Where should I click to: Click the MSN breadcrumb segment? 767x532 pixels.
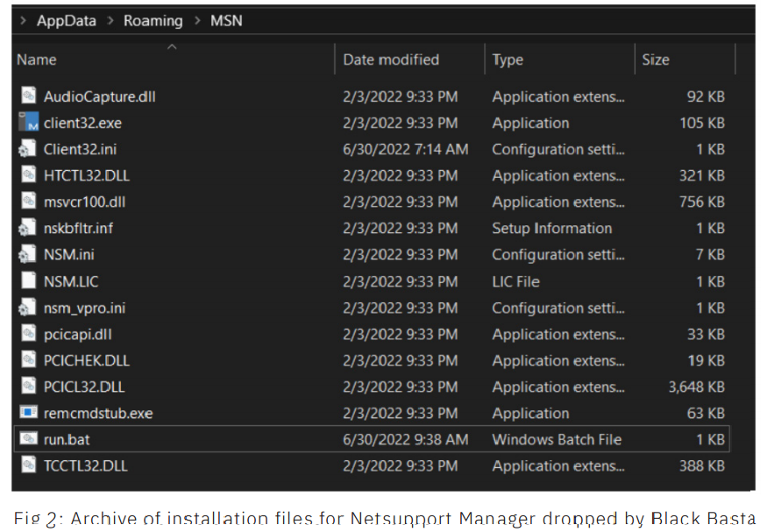[226, 20]
